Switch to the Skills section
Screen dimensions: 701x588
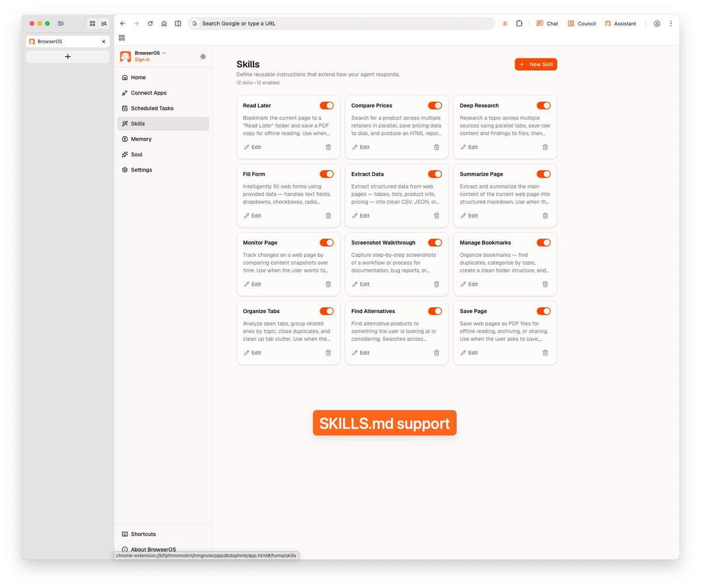coord(138,123)
